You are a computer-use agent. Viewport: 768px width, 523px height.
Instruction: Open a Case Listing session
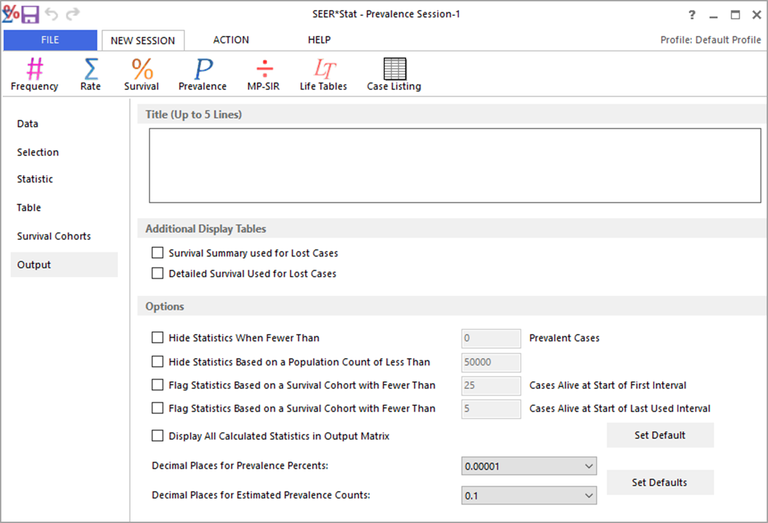coord(393,75)
